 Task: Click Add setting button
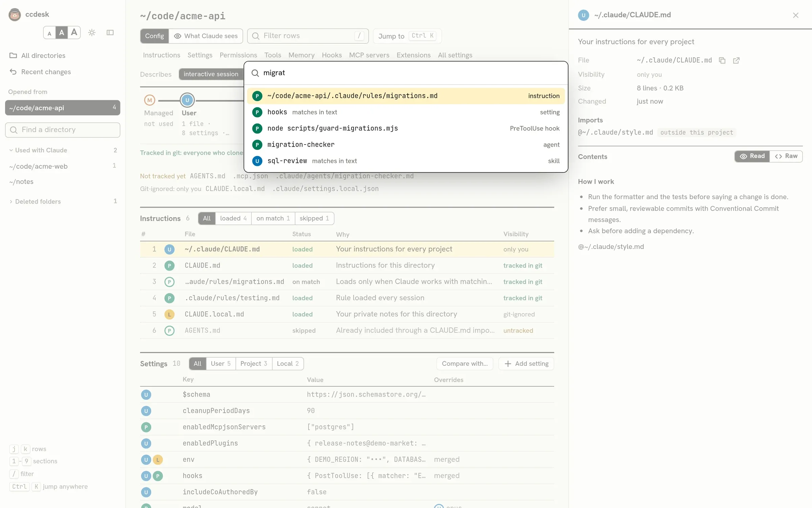526,364
